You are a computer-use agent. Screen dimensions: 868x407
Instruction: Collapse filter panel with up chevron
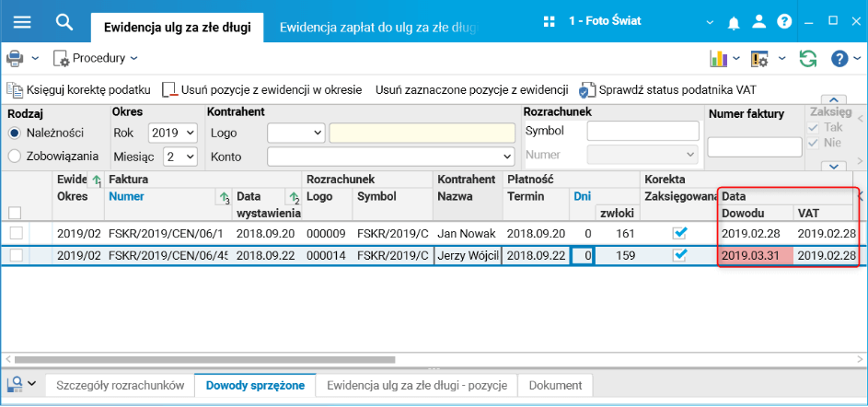836,99
